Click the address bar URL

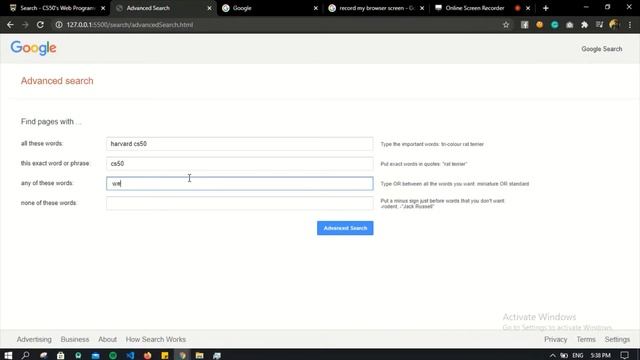[x=130, y=25]
